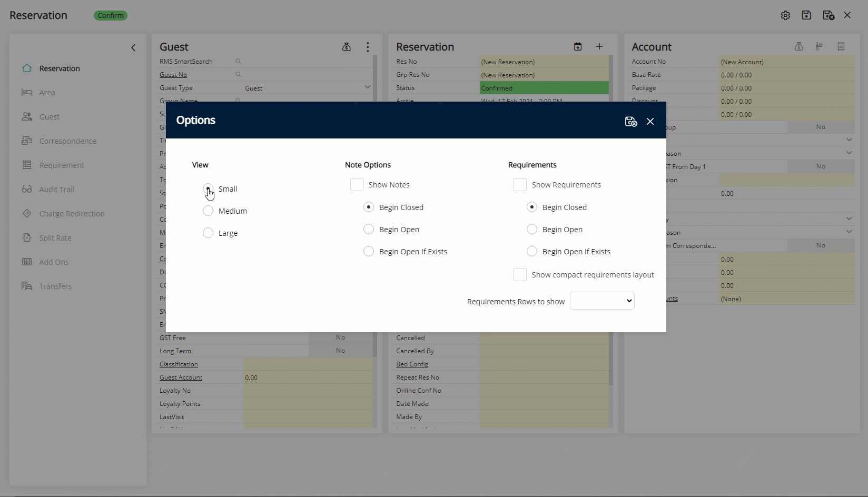Image resolution: width=868 pixels, height=497 pixels.
Task: Click the money bag icon in Guest panel header
Action: 346,47
